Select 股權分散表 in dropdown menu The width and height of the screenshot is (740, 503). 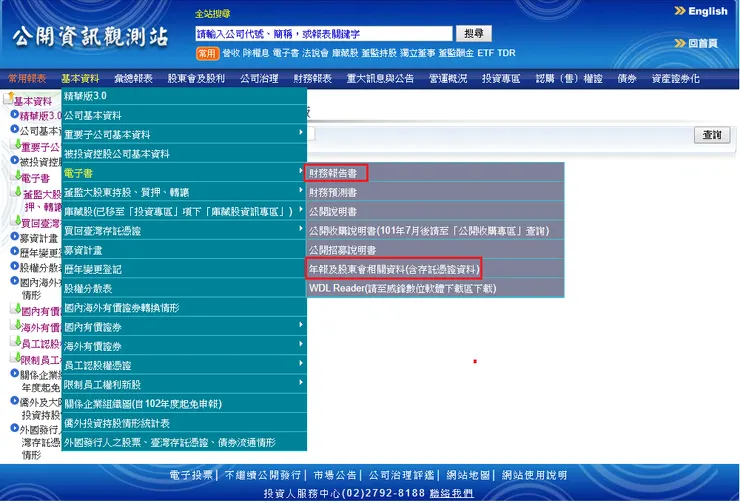(x=184, y=288)
